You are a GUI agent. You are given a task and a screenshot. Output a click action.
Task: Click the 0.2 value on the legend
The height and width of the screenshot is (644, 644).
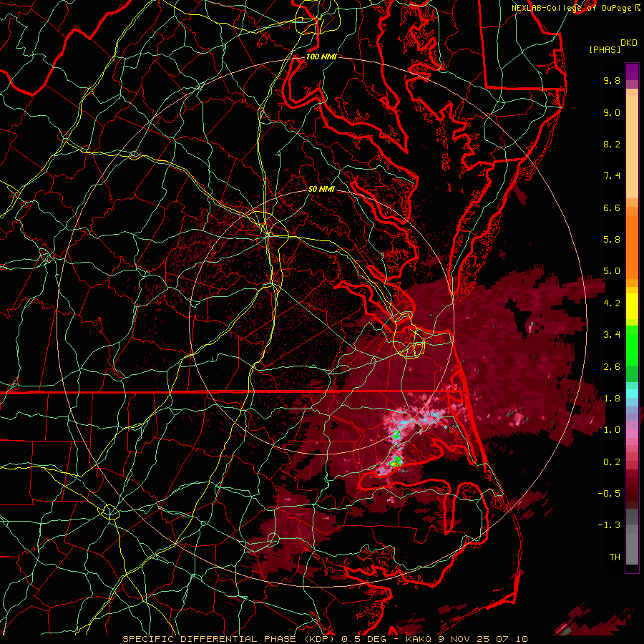pos(612,462)
